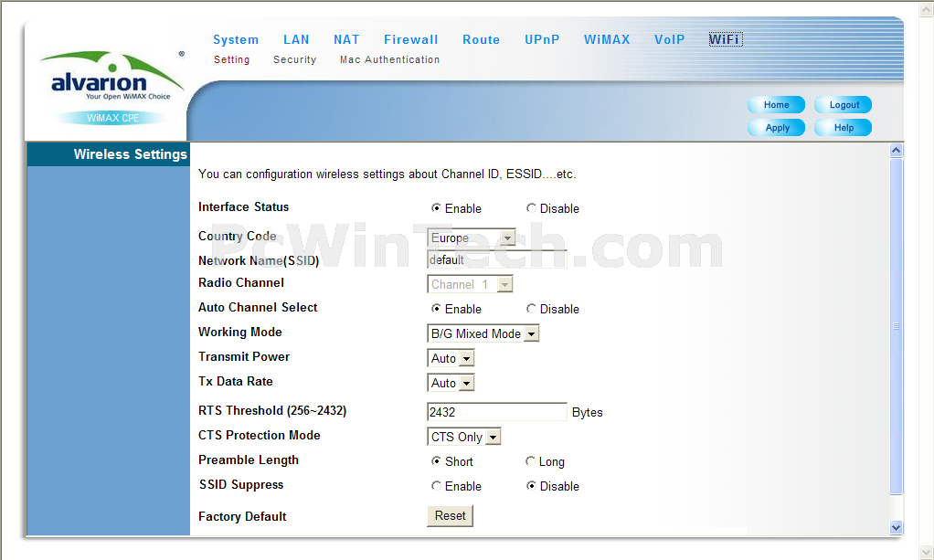Select the WiFi menu tab

pyautogui.click(x=725, y=39)
